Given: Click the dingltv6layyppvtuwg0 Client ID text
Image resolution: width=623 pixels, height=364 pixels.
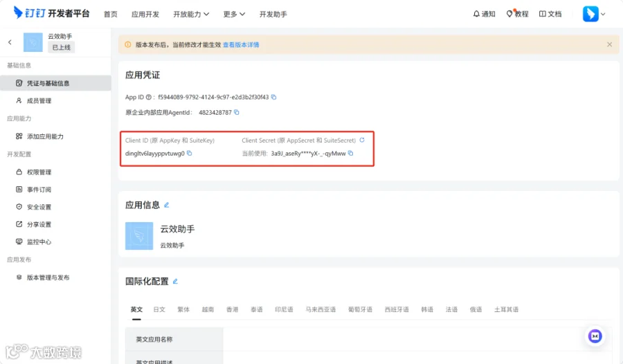Looking at the screenshot, I should [x=155, y=154].
